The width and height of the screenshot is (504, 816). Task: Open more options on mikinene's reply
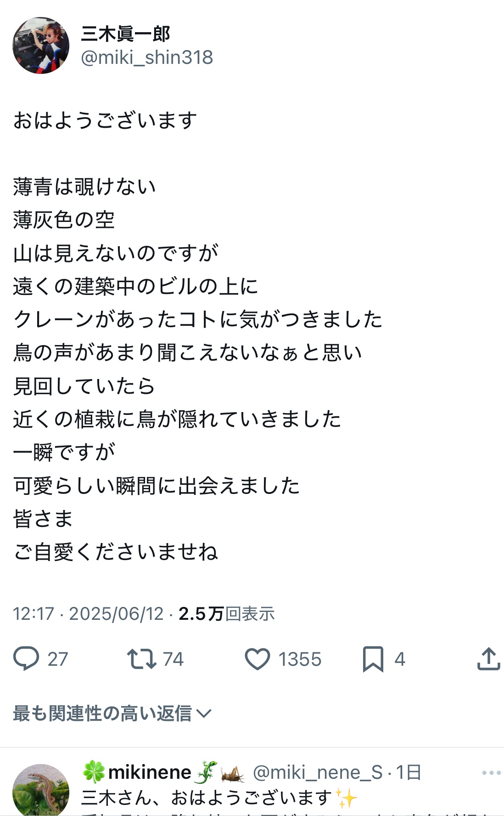tap(491, 773)
